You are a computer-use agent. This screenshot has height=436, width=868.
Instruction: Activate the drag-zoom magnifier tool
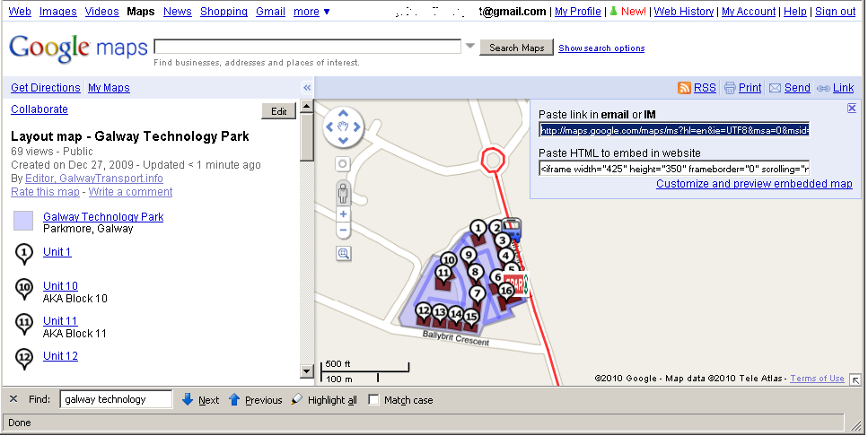(344, 253)
